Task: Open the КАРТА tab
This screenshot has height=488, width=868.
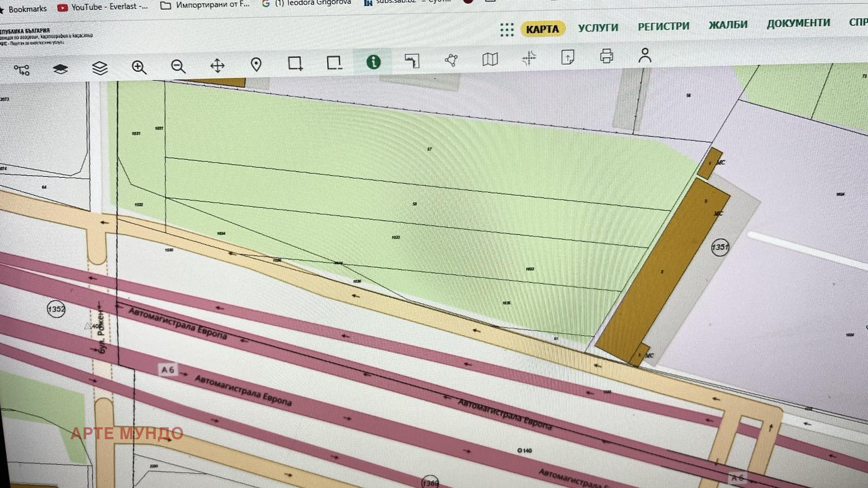Action: [542, 29]
